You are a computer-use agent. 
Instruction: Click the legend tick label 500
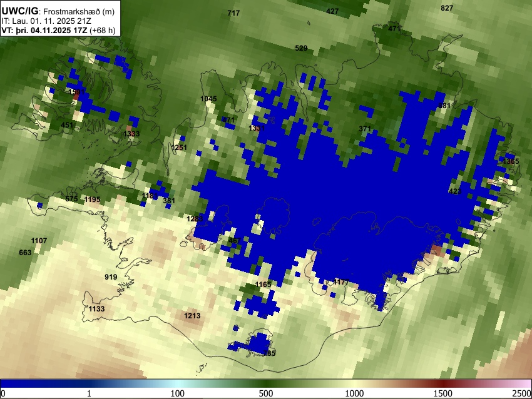click(x=266, y=393)
